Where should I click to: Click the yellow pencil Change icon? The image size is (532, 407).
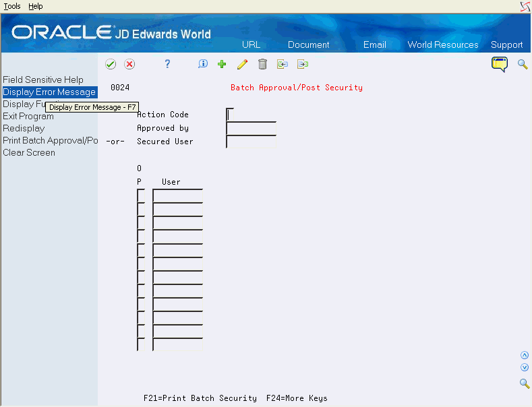[242, 64]
